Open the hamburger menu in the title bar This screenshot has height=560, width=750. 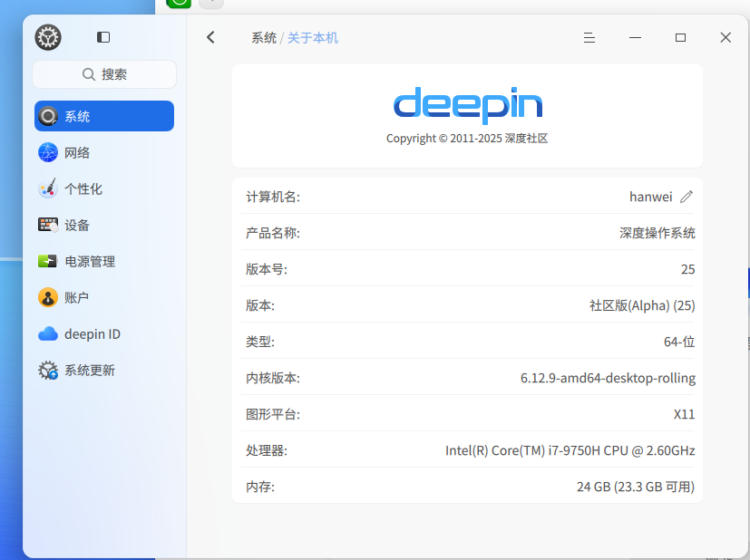click(589, 37)
